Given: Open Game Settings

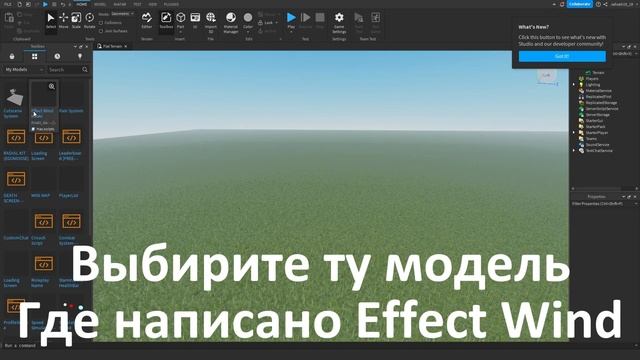Looking at the screenshot, I should pos(339,22).
